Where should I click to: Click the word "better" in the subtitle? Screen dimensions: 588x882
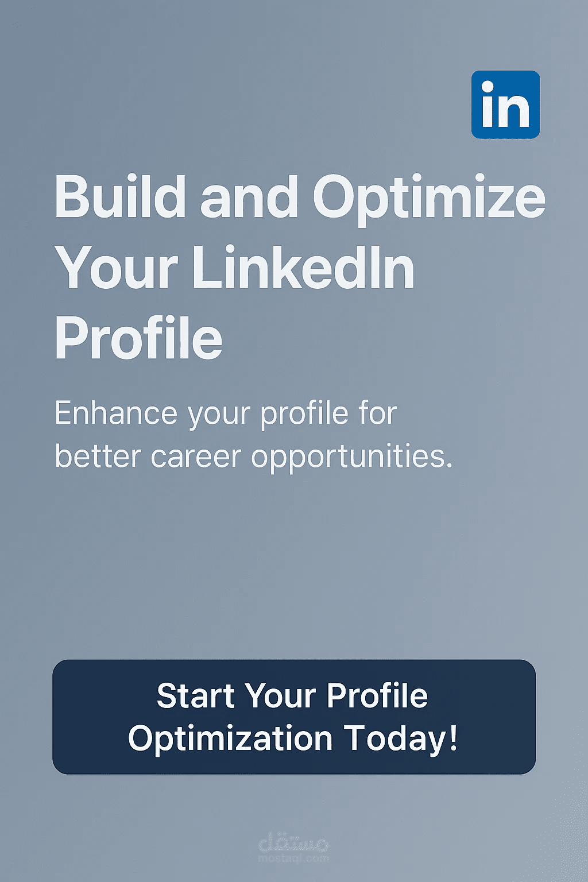tap(98, 457)
